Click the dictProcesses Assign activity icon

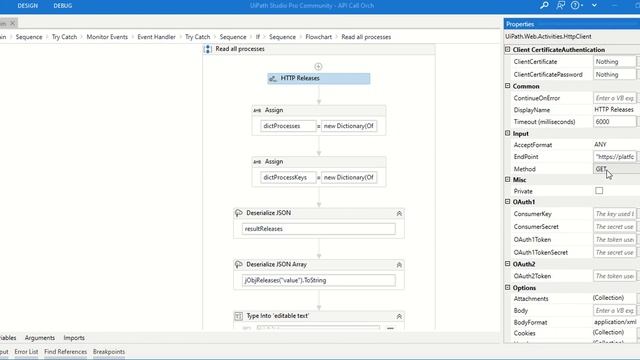(257, 110)
